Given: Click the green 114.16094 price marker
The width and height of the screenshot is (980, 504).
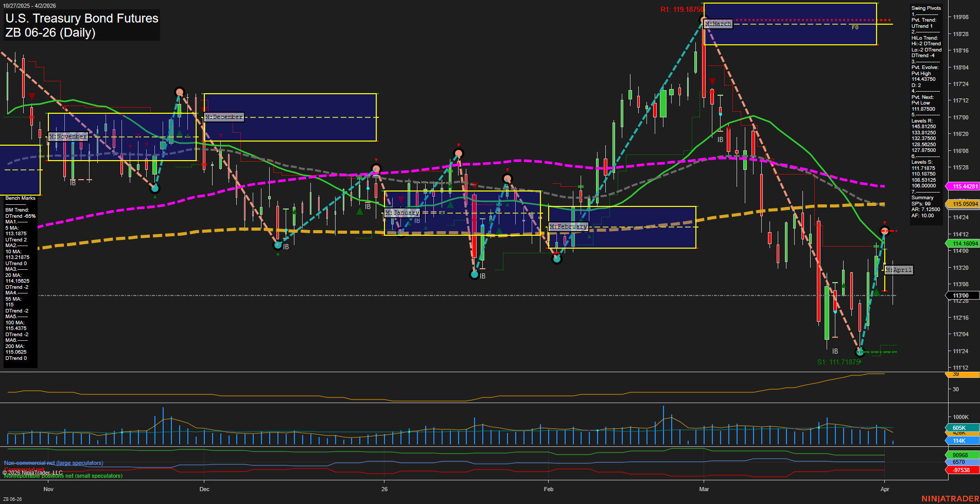Looking at the screenshot, I should [964, 244].
